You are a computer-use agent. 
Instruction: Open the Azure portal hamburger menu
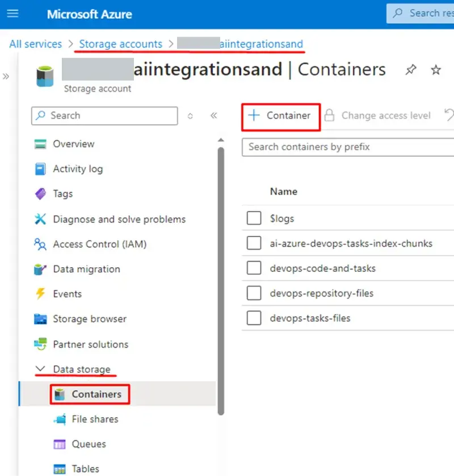[12, 14]
